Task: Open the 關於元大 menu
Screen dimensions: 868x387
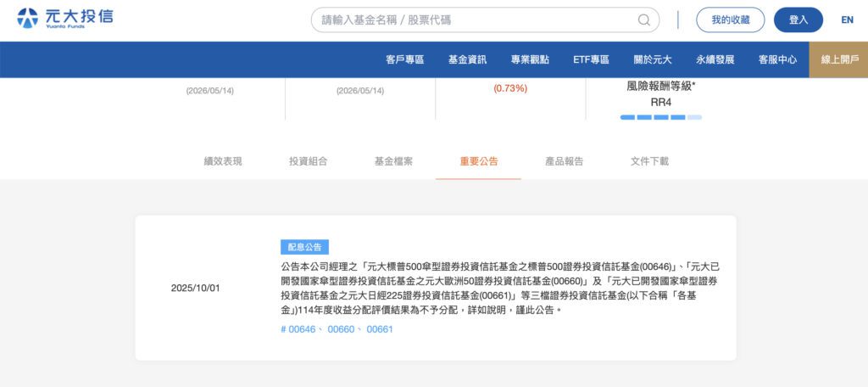Action: 653,60
